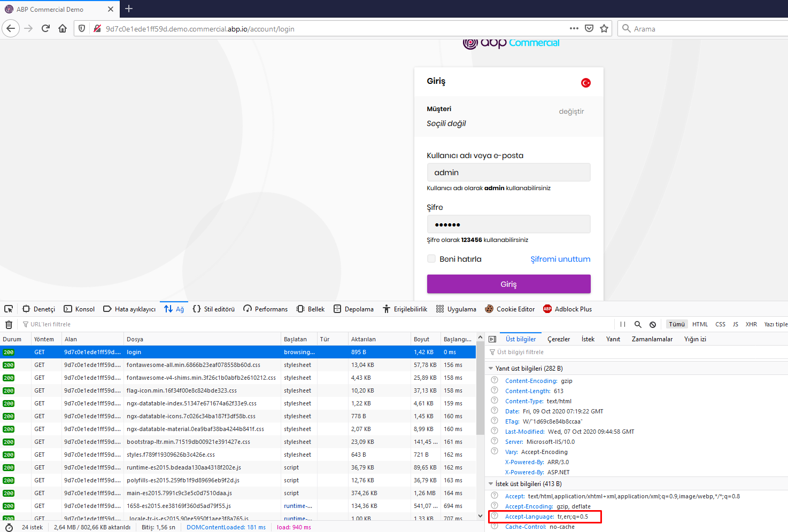788x532 pixels.
Task: Reload the page
Action: [45, 29]
